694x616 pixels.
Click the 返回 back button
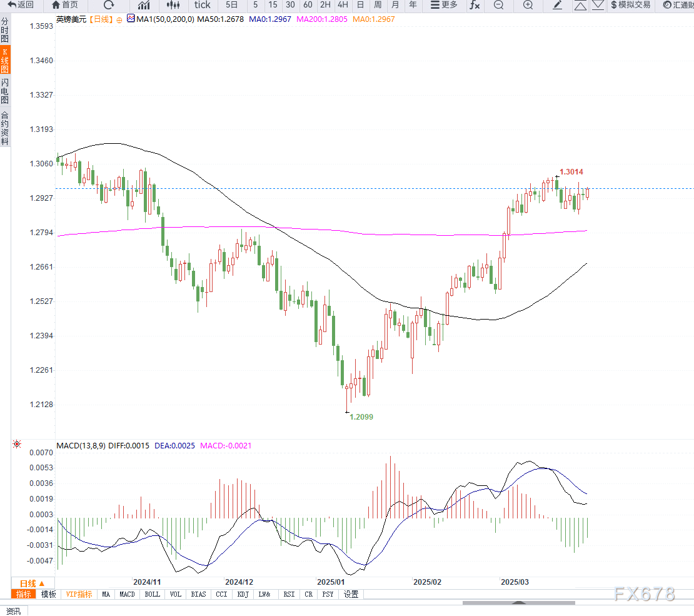[21, 5]
